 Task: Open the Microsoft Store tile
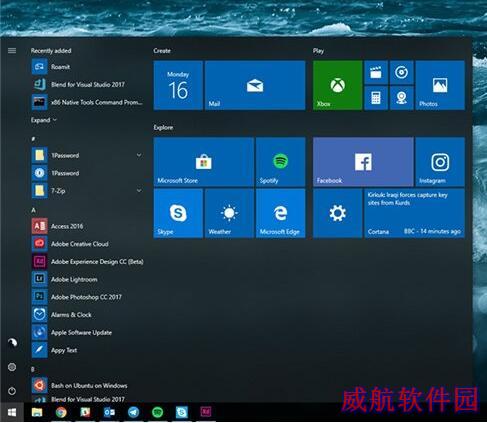(204, 162)
